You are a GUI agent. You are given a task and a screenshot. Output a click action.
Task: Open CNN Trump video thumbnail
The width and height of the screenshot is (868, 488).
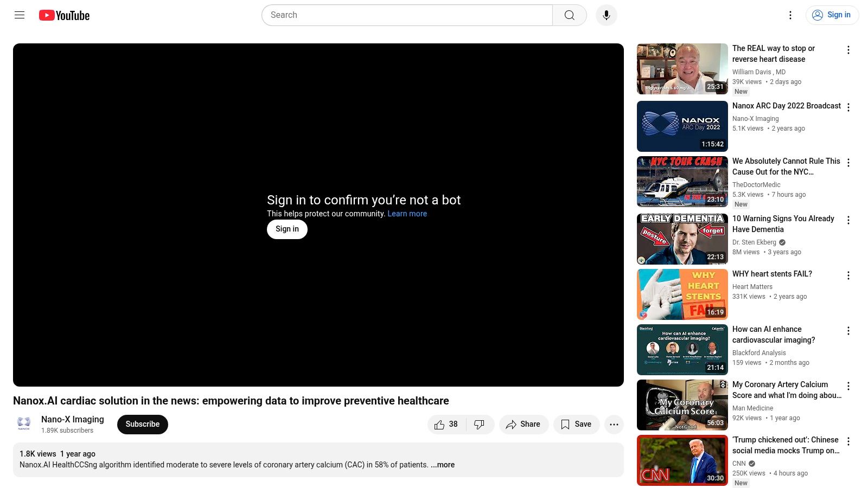point(682,460)
